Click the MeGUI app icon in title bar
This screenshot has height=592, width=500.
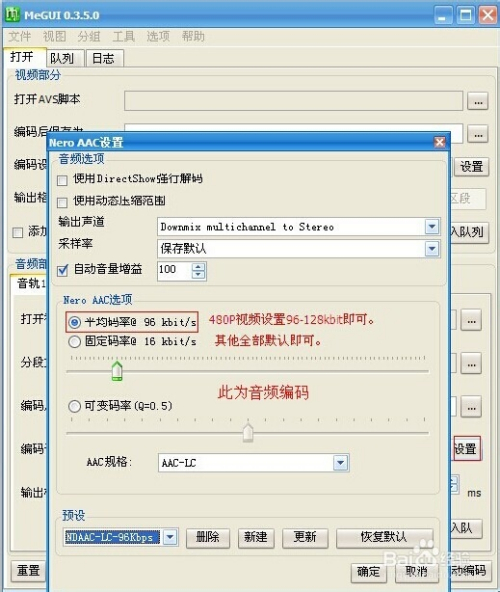click(x=12, y=15)
